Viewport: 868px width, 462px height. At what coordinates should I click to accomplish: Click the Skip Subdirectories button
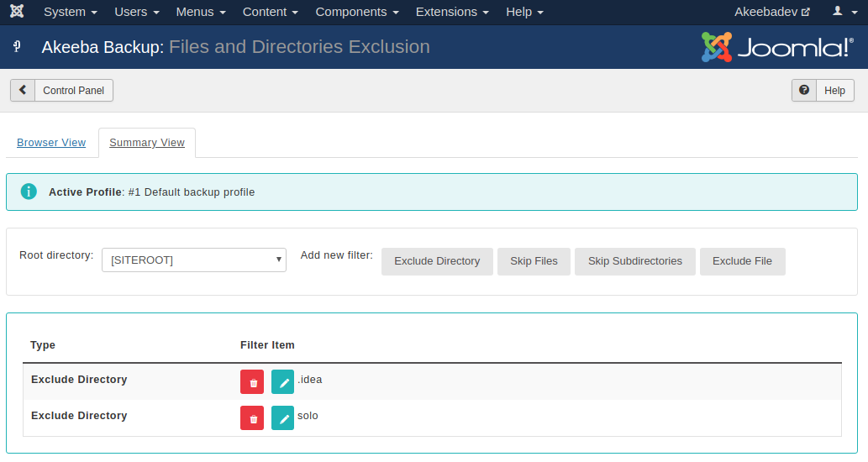tap(635, 261)
